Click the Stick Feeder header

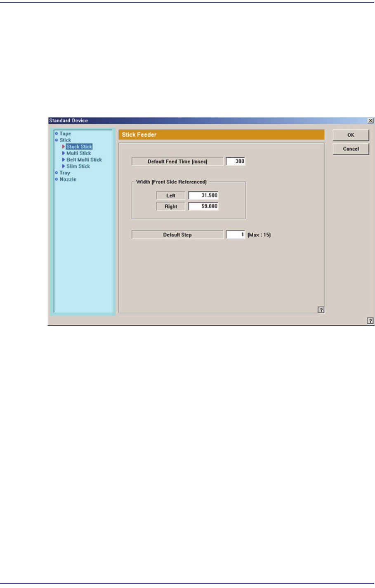[x=222, y=135]
